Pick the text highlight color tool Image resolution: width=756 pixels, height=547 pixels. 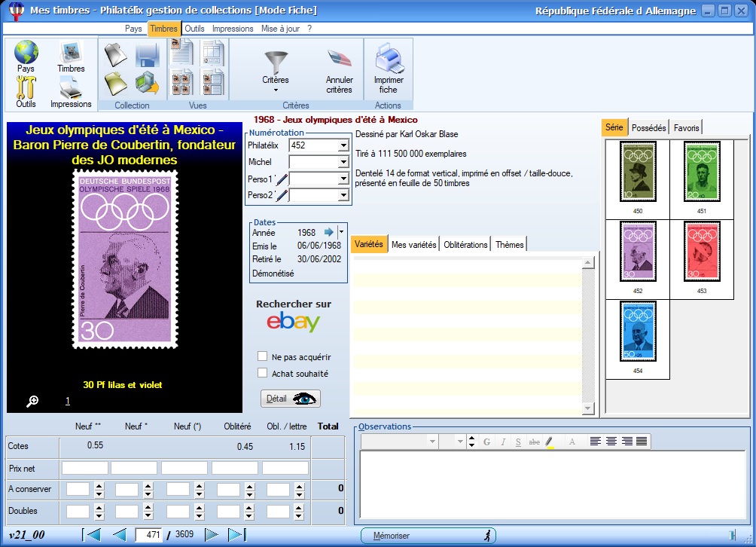(549, 442)
